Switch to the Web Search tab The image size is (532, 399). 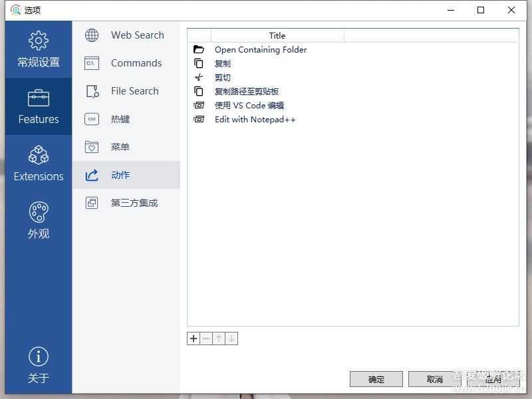point(126,35)
